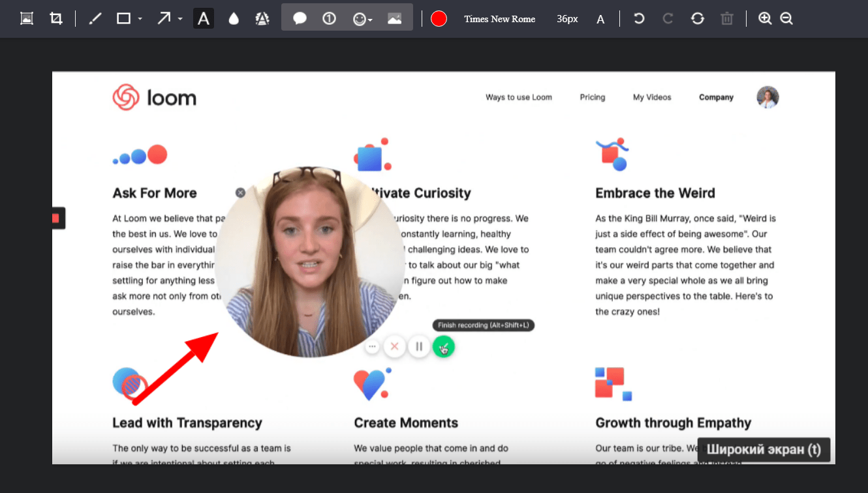Open the emoji sticker dropdown

point(362,19)
